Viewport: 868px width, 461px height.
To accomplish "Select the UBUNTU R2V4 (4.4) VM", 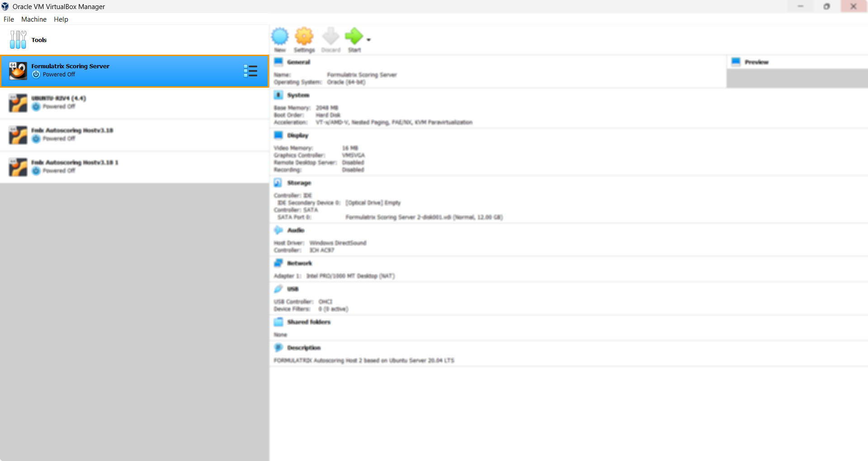I will (134, 103).
